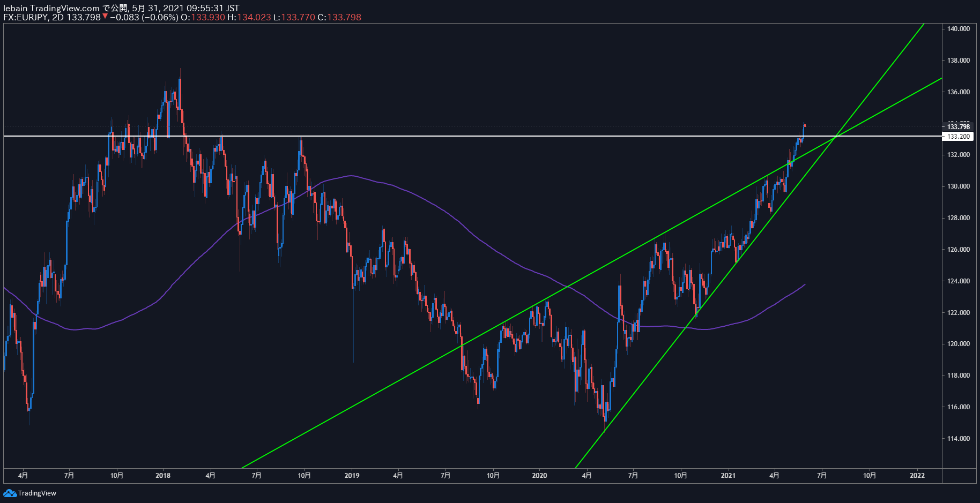Click the open value O:133.930
The width and height of the screenshot is (980, 503).
tap(203, 17)
